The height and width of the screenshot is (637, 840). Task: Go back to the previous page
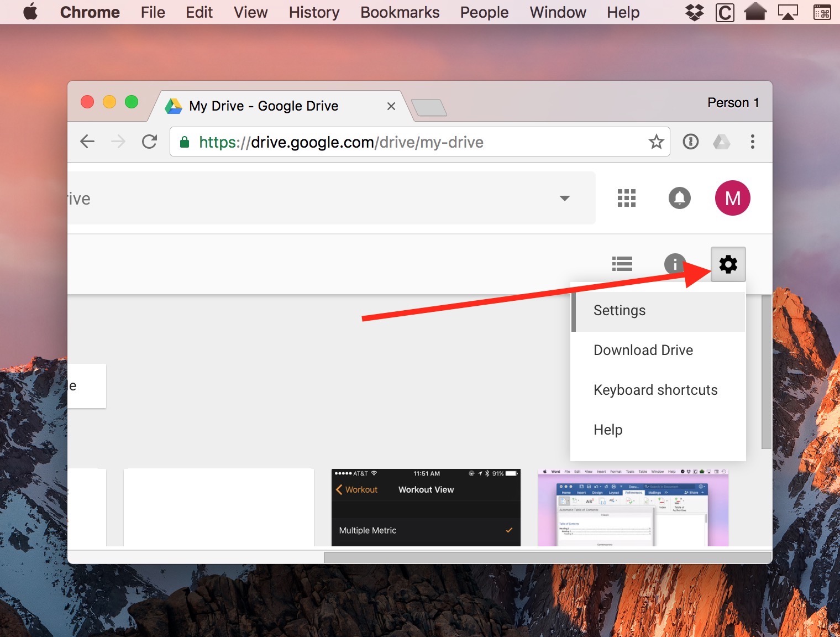[87, 142]
